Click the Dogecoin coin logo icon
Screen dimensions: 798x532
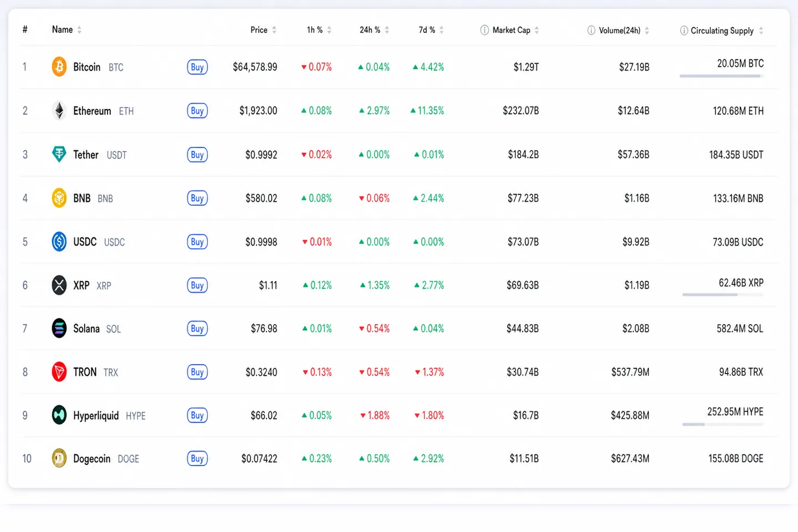tap(59, 458)
